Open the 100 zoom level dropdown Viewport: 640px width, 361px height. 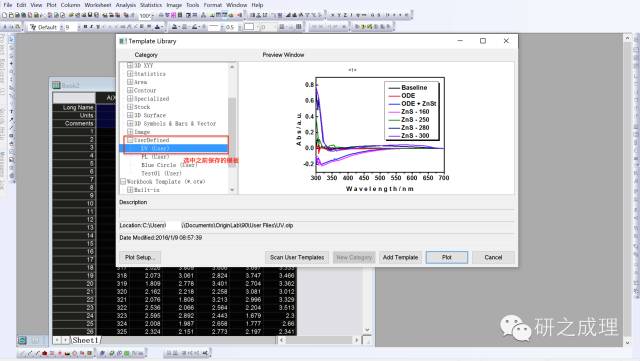152,16
